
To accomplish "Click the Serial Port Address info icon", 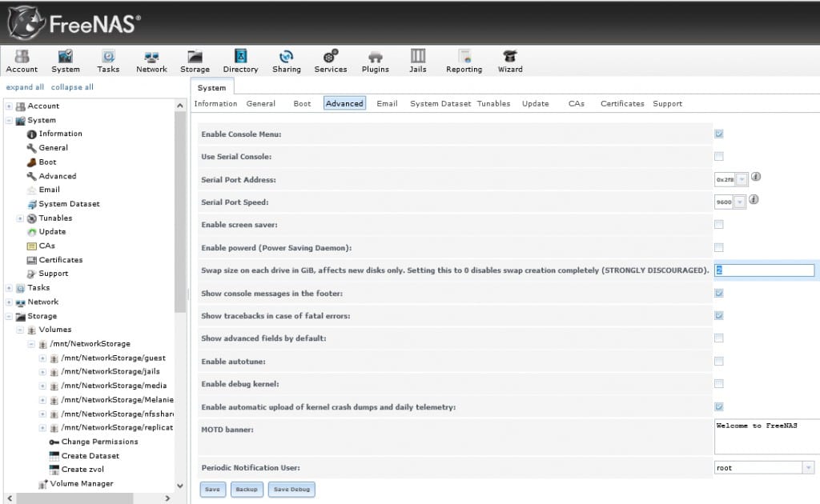I will [x=756, y=177].
